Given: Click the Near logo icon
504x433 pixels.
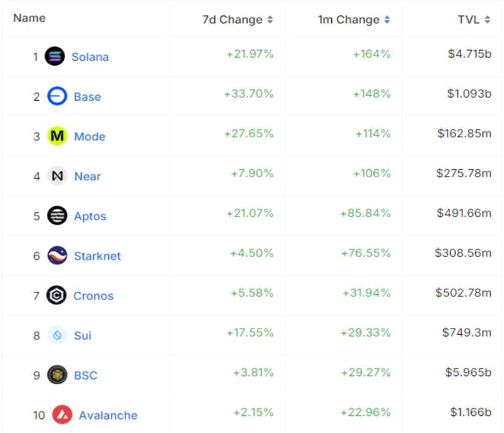Looking at the screenshot, I should (x=57, y=176).
